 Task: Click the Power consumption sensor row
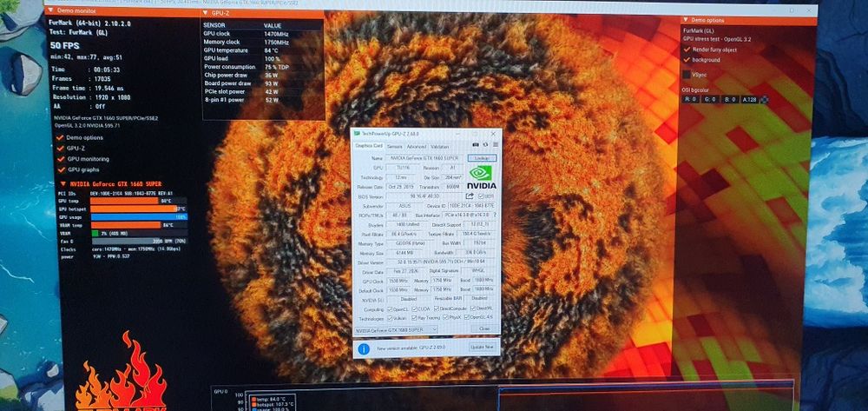pos(262,67)
